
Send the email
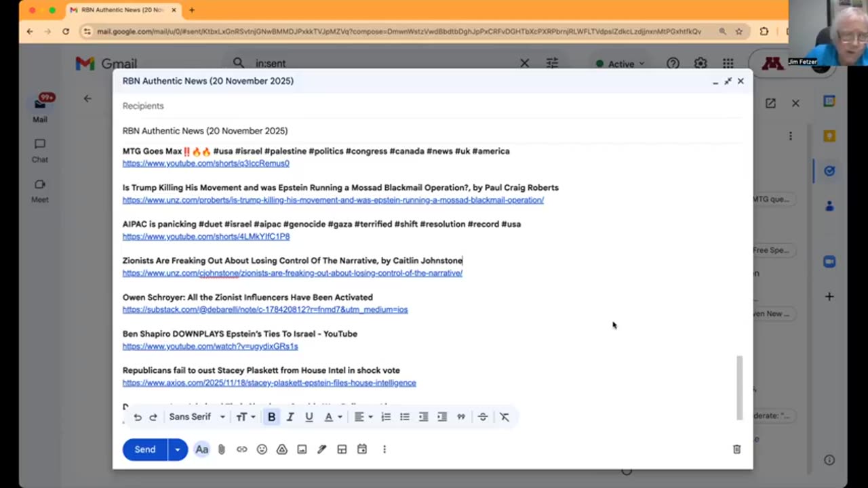144,449
